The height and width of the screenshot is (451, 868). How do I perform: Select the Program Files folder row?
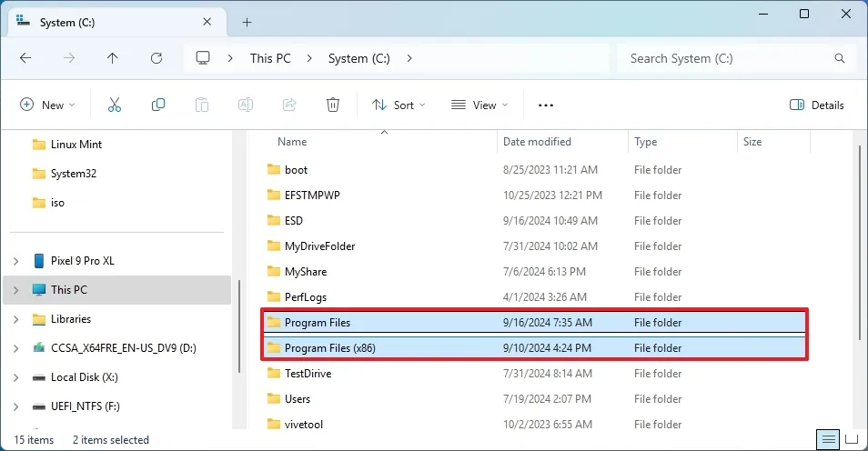[x=534, y=322]
